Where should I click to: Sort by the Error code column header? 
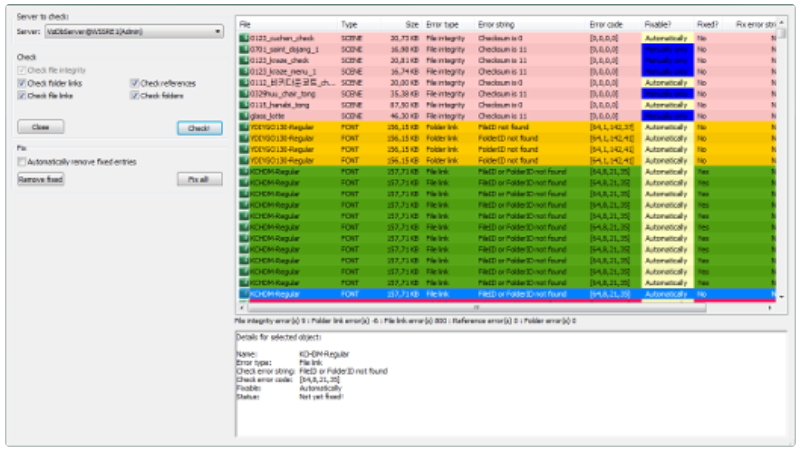pyautogui.click(x=614, y=24)
